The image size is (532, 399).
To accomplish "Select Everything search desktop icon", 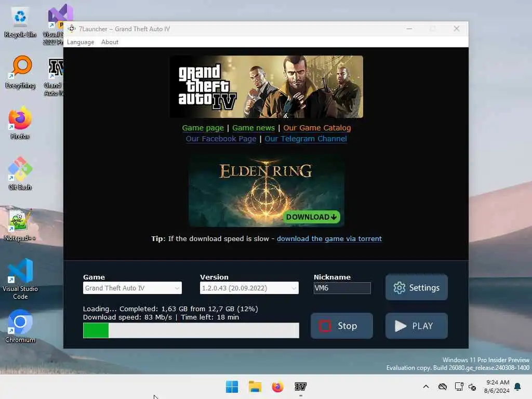I will click(20, 72).
